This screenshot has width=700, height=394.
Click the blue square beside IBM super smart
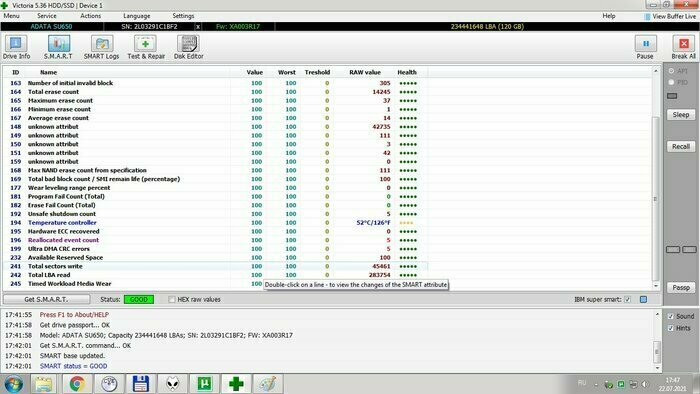(643, 299)
